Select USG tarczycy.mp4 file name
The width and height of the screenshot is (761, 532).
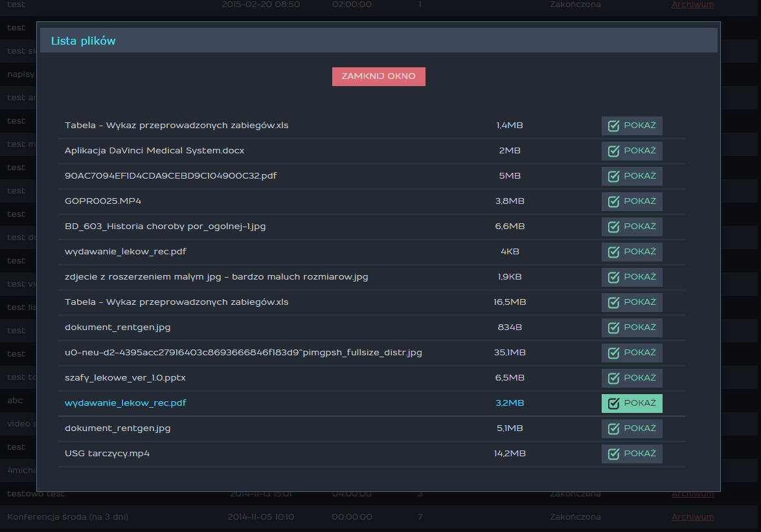[x=108, y=453]
